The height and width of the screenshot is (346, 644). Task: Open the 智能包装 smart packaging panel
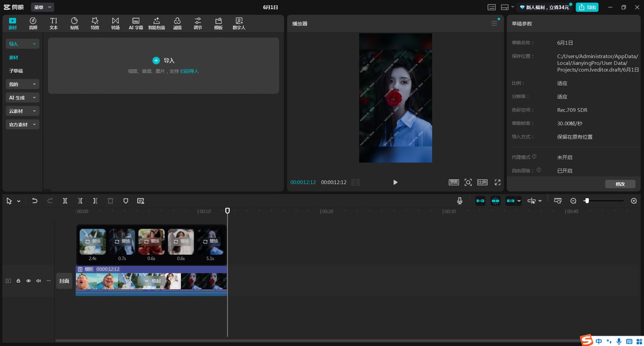(x=157, y=24)
